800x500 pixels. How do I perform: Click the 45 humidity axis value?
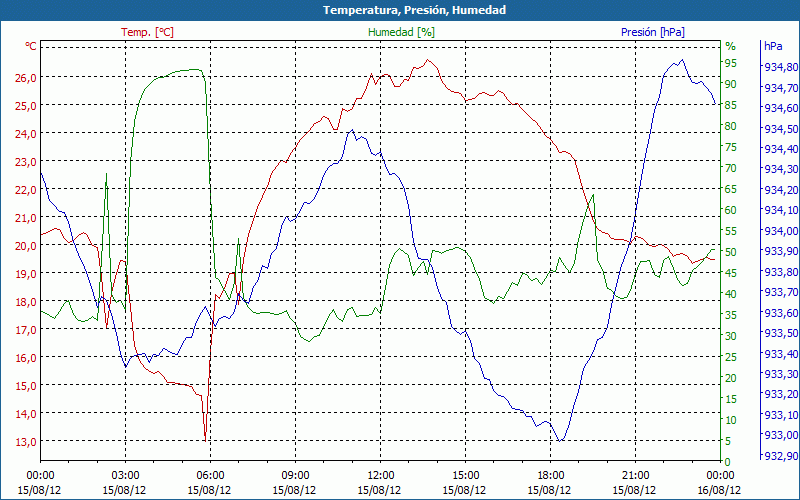pyautogui.click(x=731, y=273)
